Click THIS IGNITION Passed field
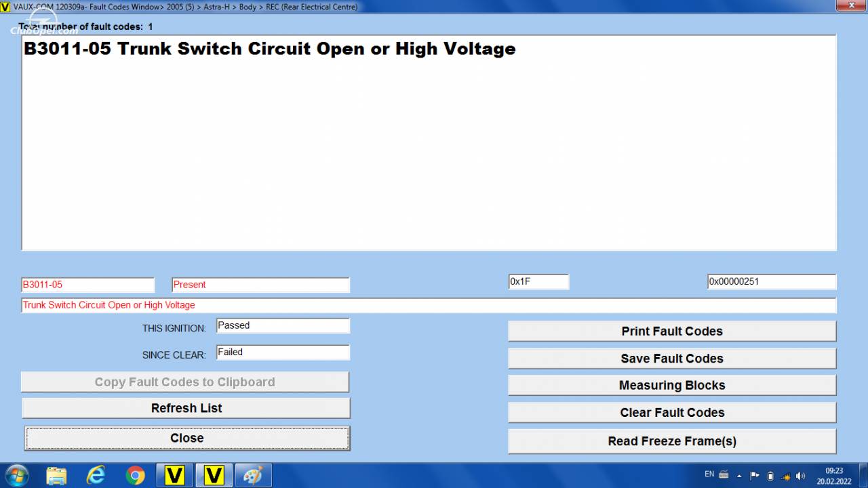The image size is (868, 488). [x=283, y=326]
